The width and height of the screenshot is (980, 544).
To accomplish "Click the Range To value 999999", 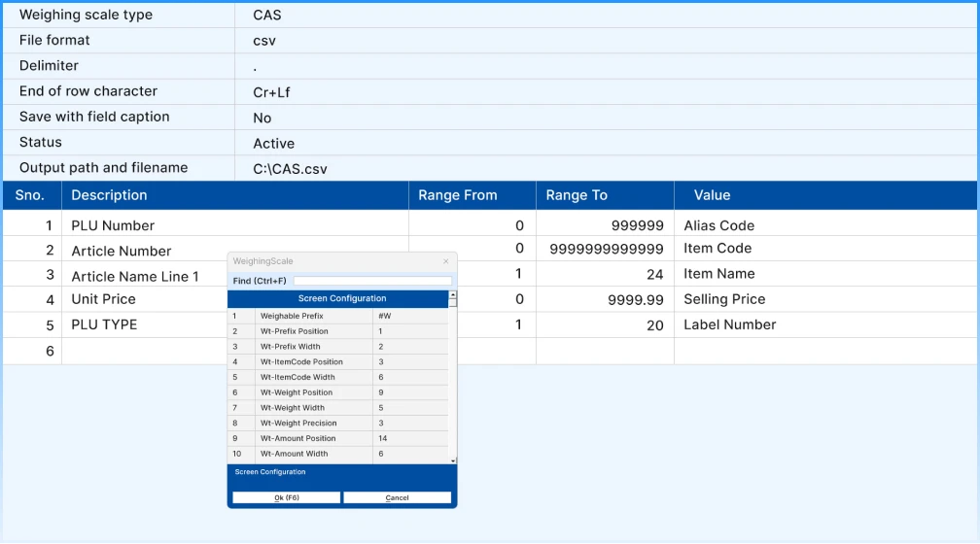I will tap(637, 225).
